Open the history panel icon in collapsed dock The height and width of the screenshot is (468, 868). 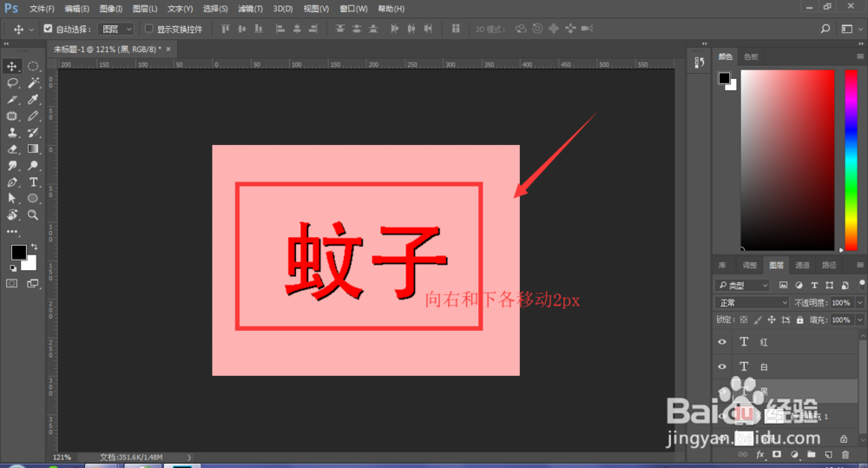[699, 63]
